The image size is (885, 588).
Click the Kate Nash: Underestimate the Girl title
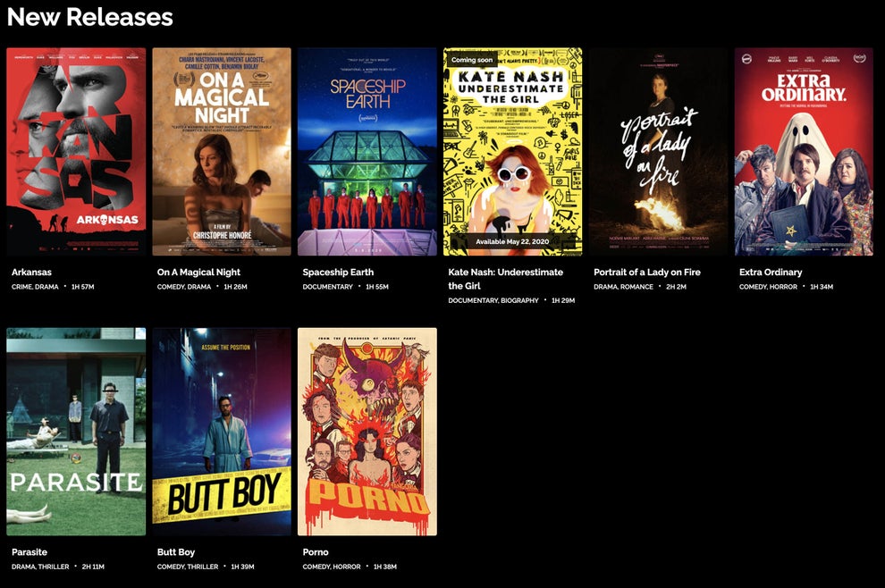point(506,279)
